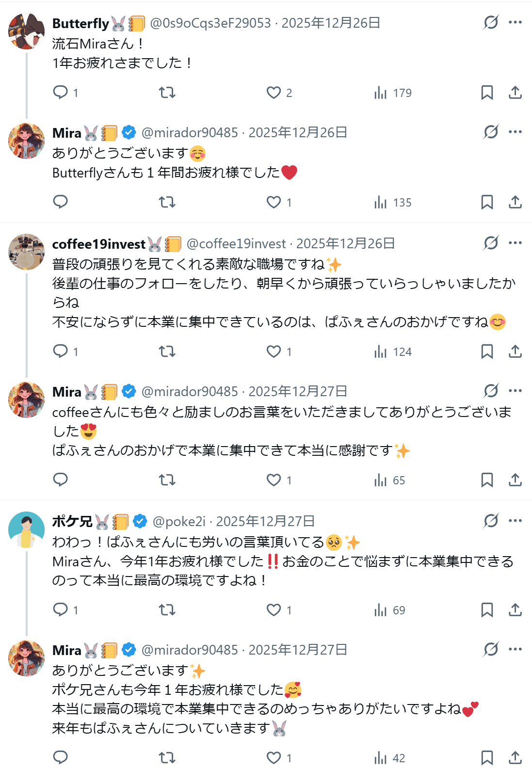
Task: Reply to Butterfly's first post
Action: [61, 92]
